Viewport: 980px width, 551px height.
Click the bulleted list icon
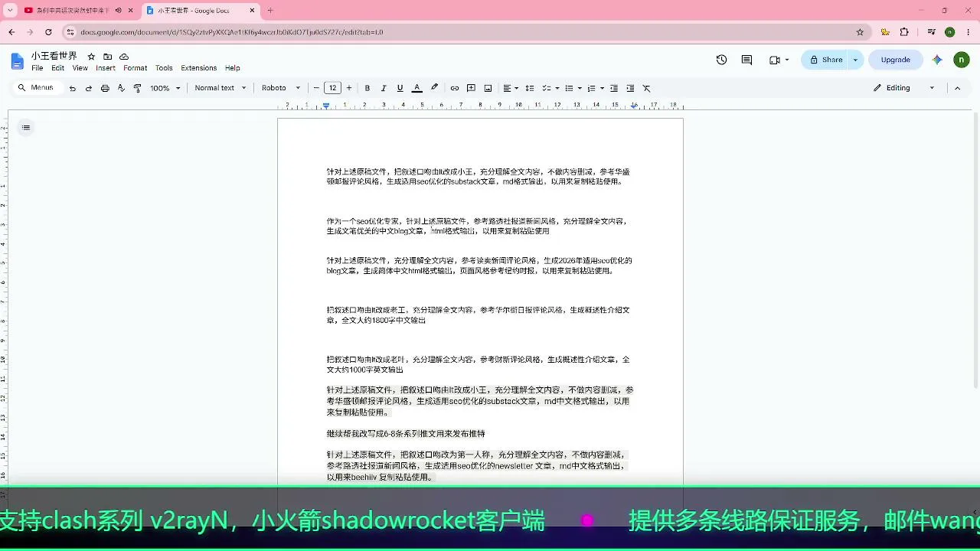coord(569,88)
